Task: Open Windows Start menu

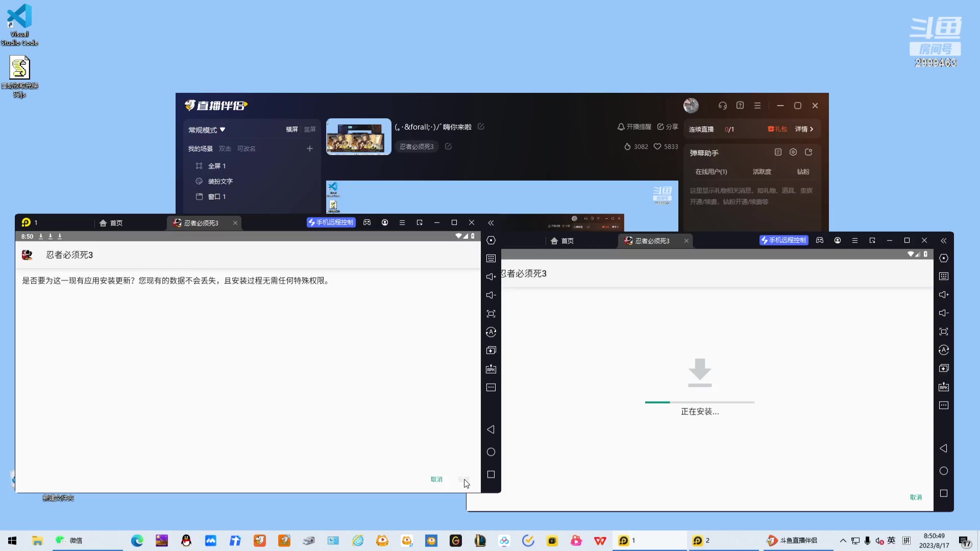Action: [x=12, y=541]
